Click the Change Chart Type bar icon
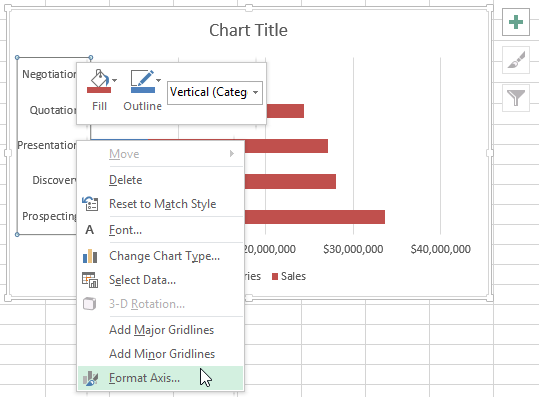The height and width of the screenshot is (397, 539). click(x=90, y=256)
